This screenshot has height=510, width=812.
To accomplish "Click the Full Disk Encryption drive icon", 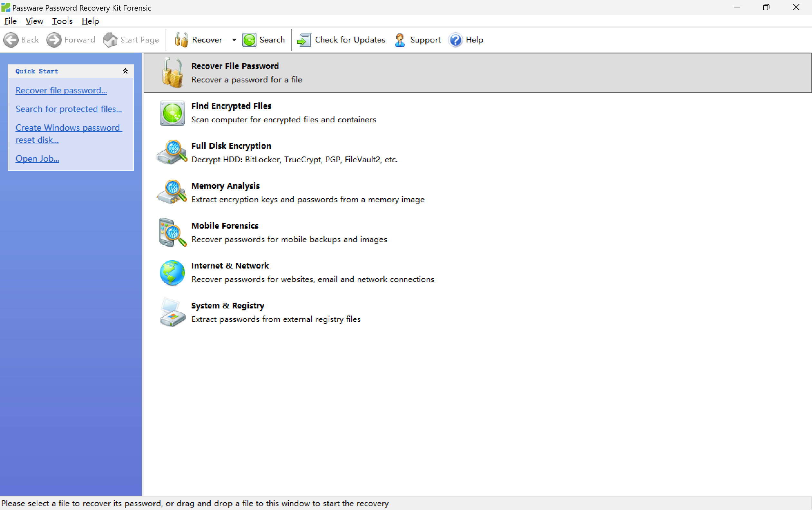I will click(172, 152).
